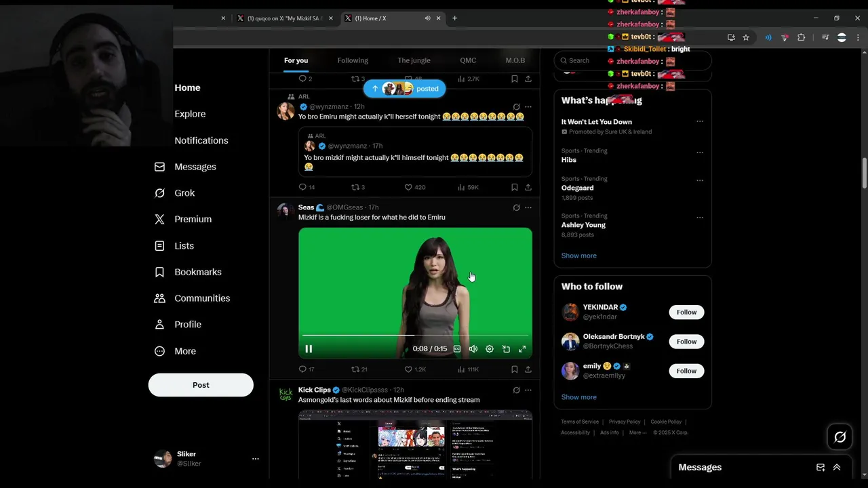Image resolution: width=868 pixels, height=488 pixels.
Task: Select the For you tab
Action: [296, 60]
